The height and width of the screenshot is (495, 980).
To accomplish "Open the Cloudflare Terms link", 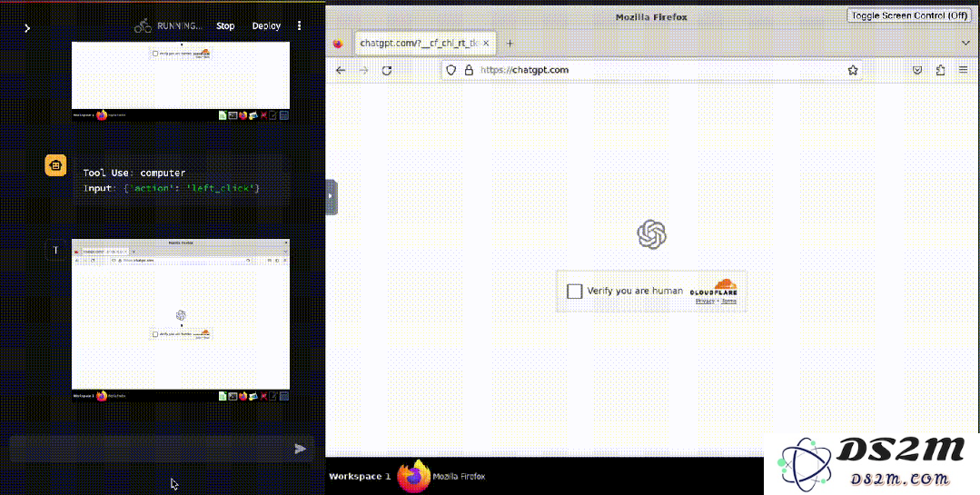I will pos(728,302).
